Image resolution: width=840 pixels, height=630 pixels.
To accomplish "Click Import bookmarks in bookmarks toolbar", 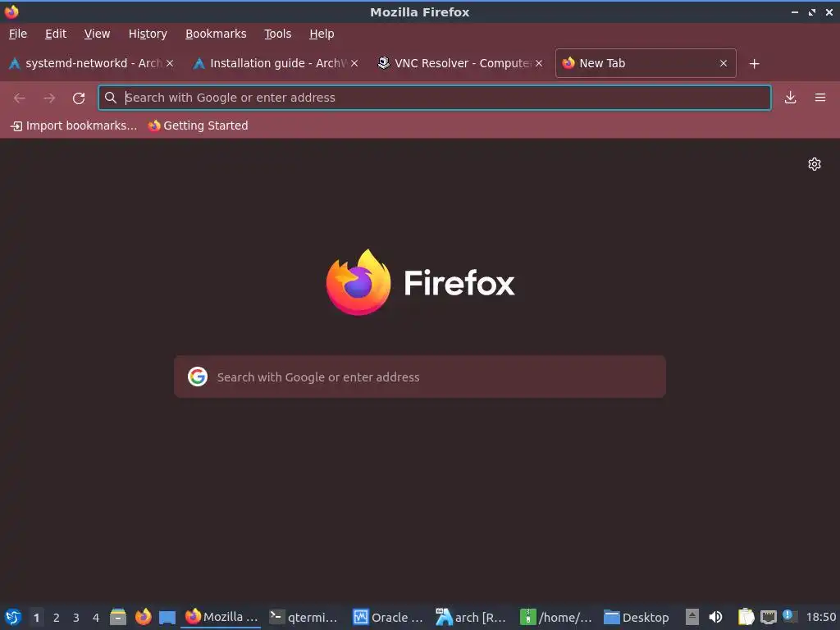I will coord(74,126).
